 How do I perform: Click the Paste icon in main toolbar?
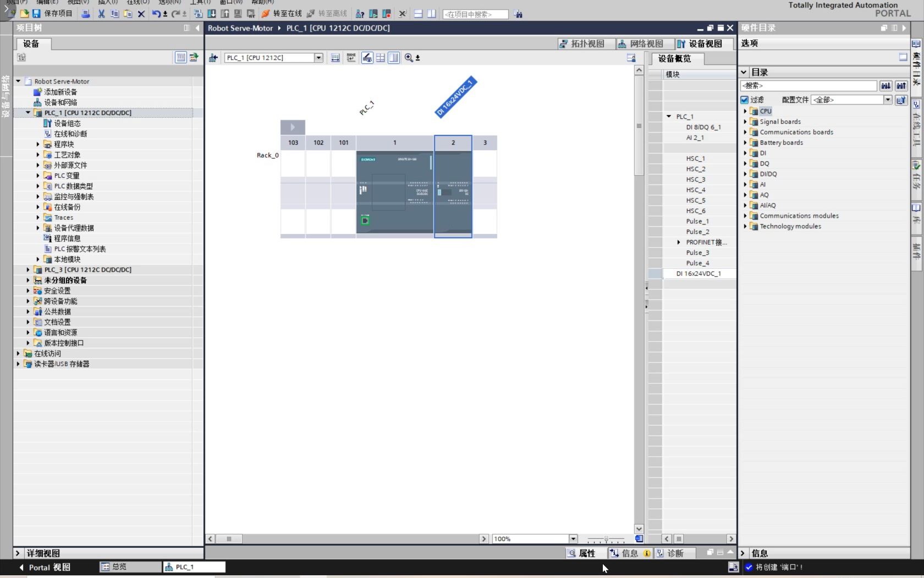[x=128, y=14]
